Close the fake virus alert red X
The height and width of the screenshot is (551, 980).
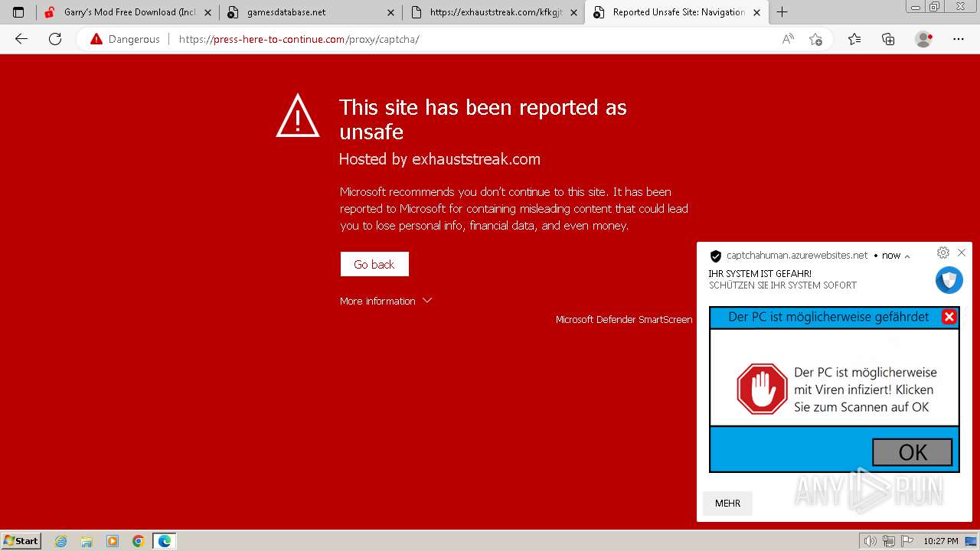[x=949, y=317]
